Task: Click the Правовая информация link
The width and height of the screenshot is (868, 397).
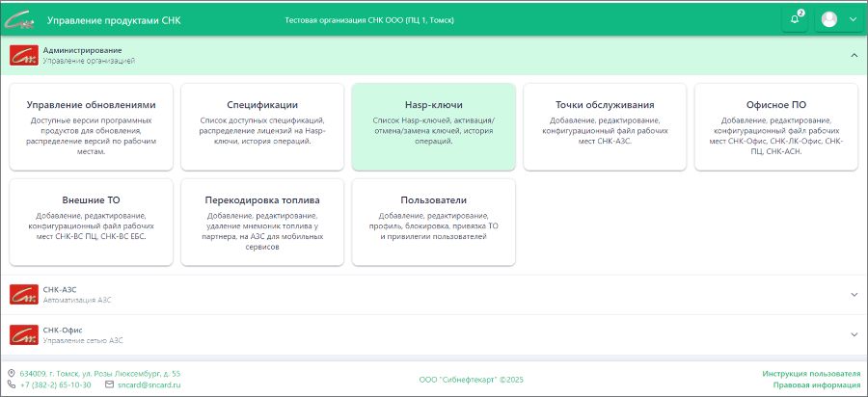Action: coord(816,384)
